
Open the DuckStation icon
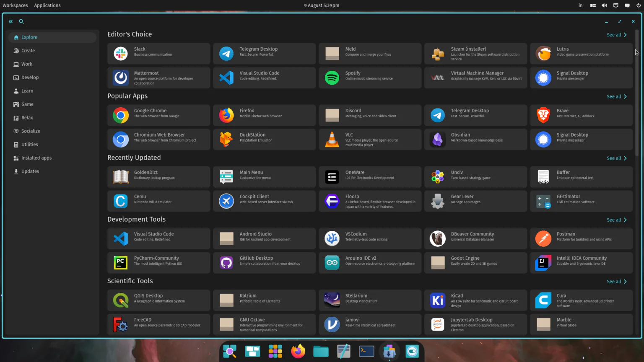point(226,140)
